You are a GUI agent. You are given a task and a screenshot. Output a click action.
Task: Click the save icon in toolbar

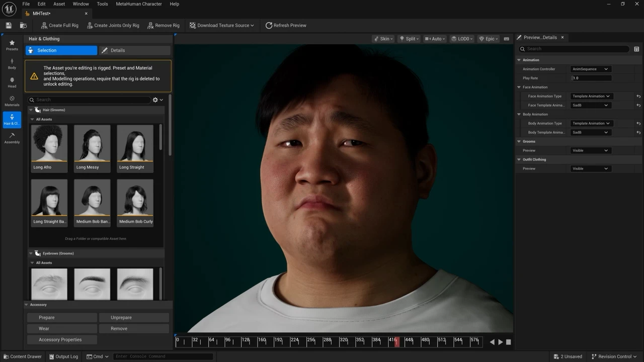[x=9, y=25]
